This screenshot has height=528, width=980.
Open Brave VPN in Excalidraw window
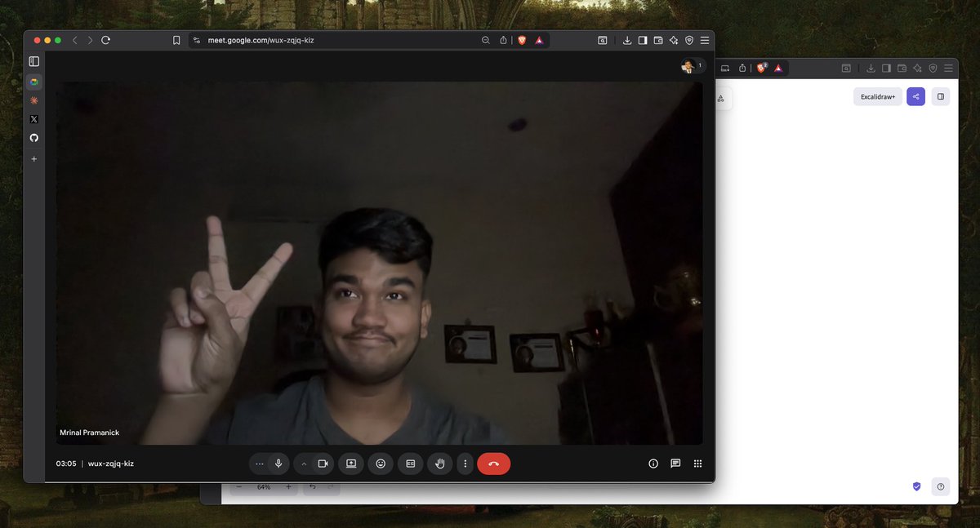click(933, 69)
